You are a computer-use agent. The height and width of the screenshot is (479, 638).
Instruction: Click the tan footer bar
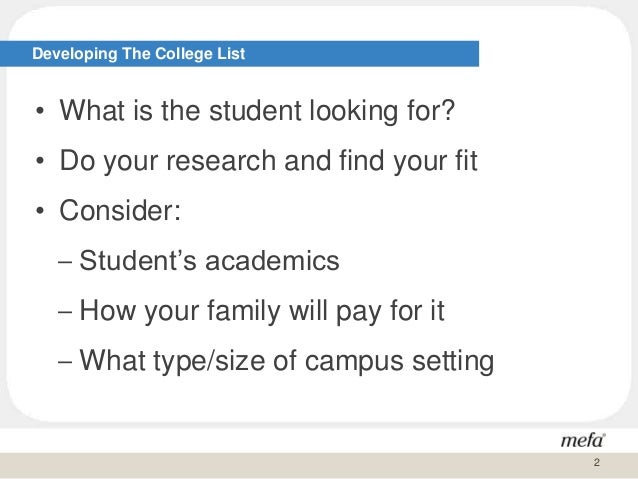319,464
